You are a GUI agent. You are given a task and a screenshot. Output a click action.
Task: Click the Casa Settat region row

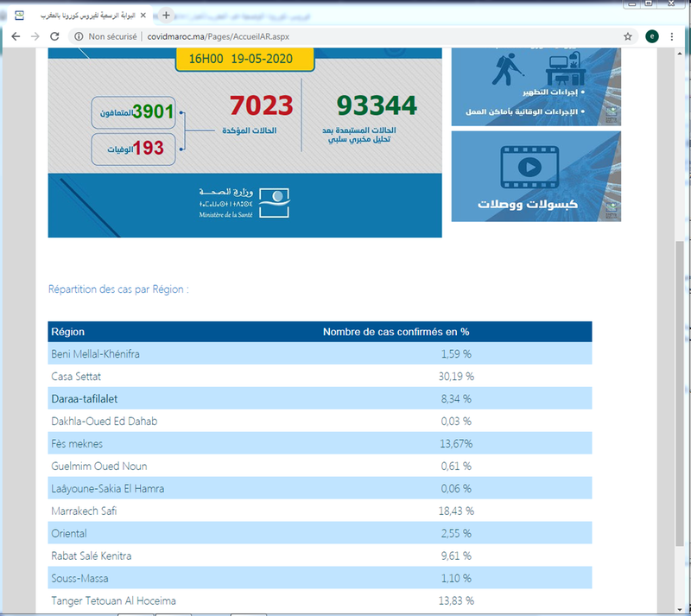tap(320, 376)
